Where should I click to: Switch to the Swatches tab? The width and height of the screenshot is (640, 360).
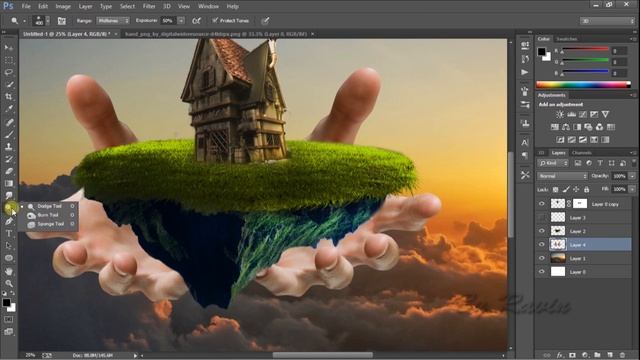pos(567,39)
